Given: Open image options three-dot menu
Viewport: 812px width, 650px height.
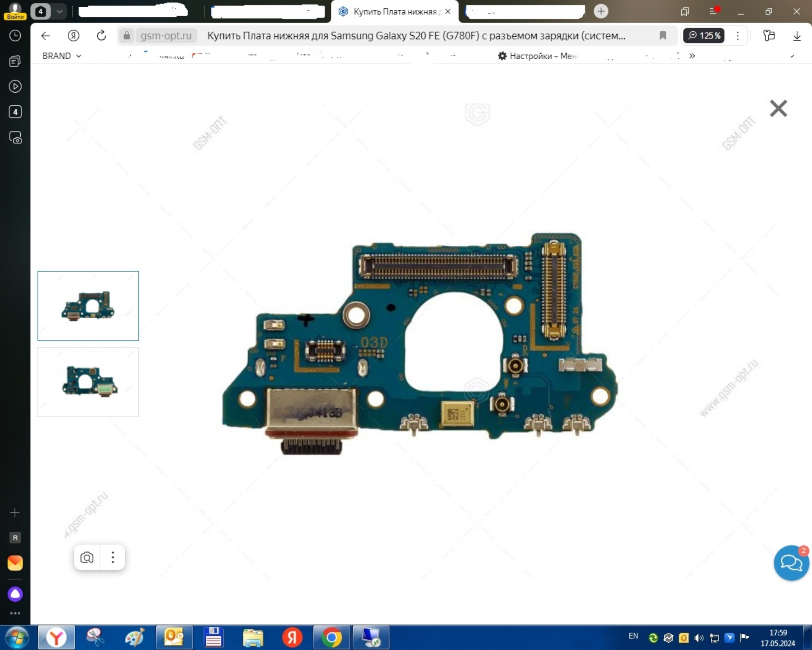Looking at the screenshot, I should tap(112, 557).
